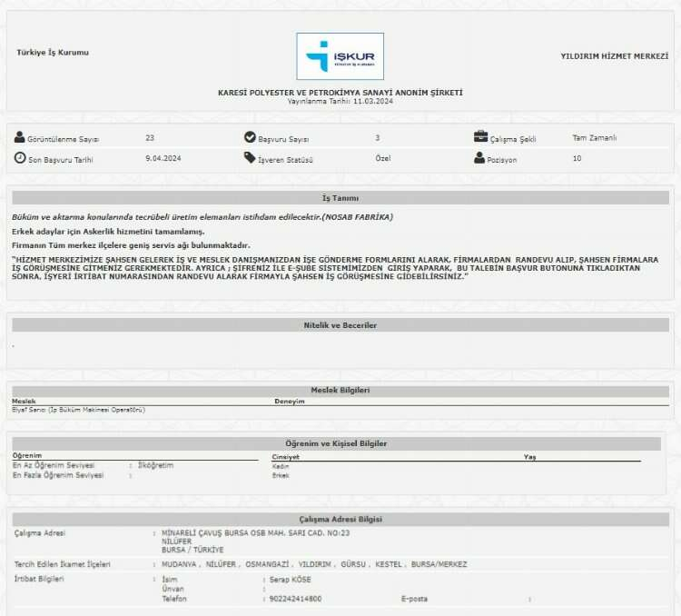The width and height of the screenshot is (681, 616).
Task: Click the İlköğretim education level value
Action: pyautogui.click(x=155, y=465)
